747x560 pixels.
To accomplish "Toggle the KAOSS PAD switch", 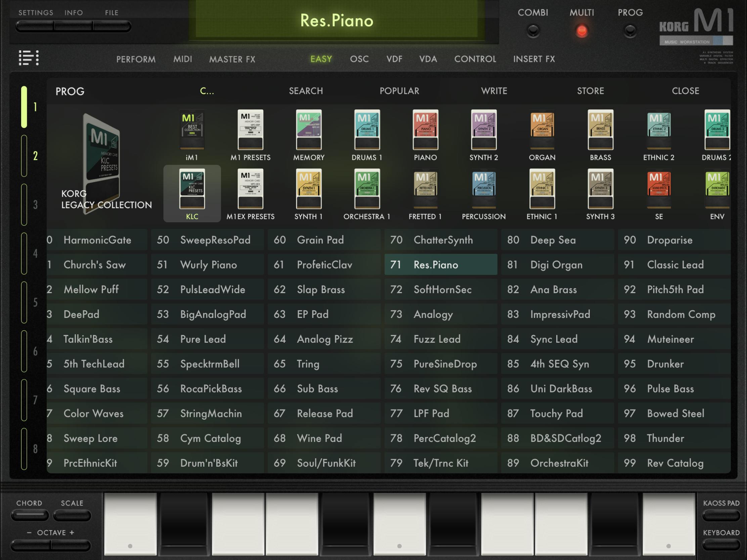I will (721, 515).
